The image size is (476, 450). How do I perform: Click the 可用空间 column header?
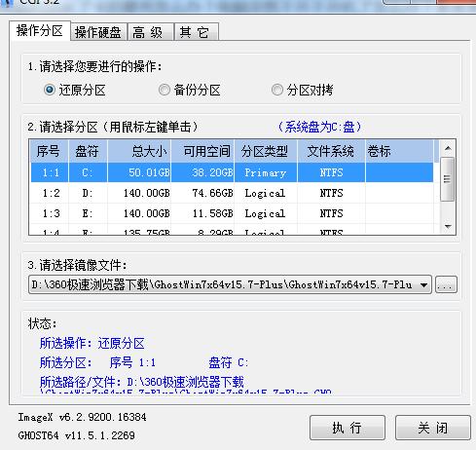point(202,151)
